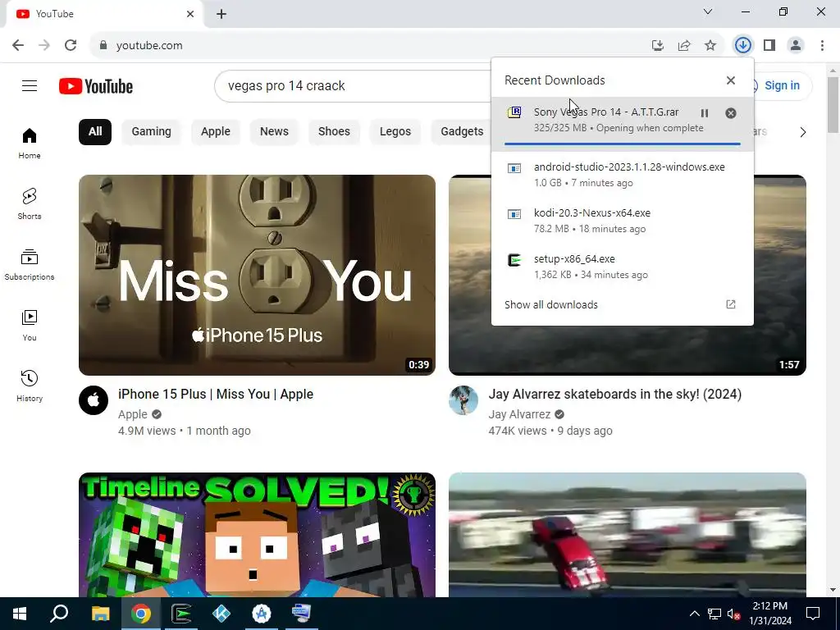This screenshot has width=840, height=630.
Task: Open the YouTube hamburger guide menu
Action: (x=30, y=85)
